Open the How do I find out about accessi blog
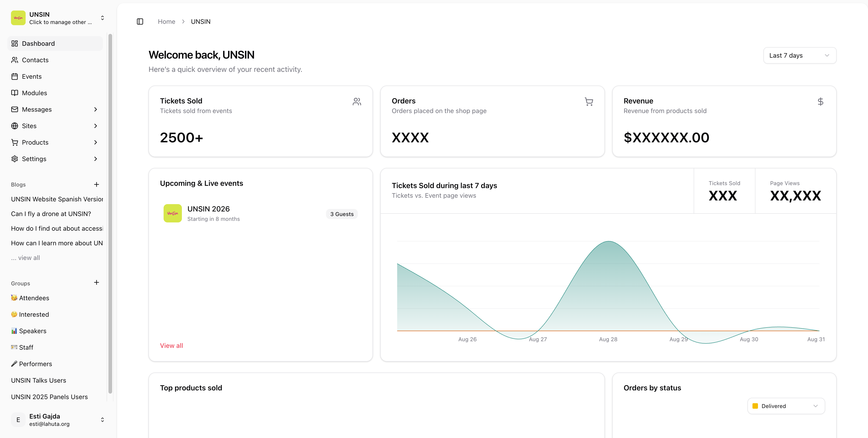Screen dimensions: 868x438 point(57,228)
